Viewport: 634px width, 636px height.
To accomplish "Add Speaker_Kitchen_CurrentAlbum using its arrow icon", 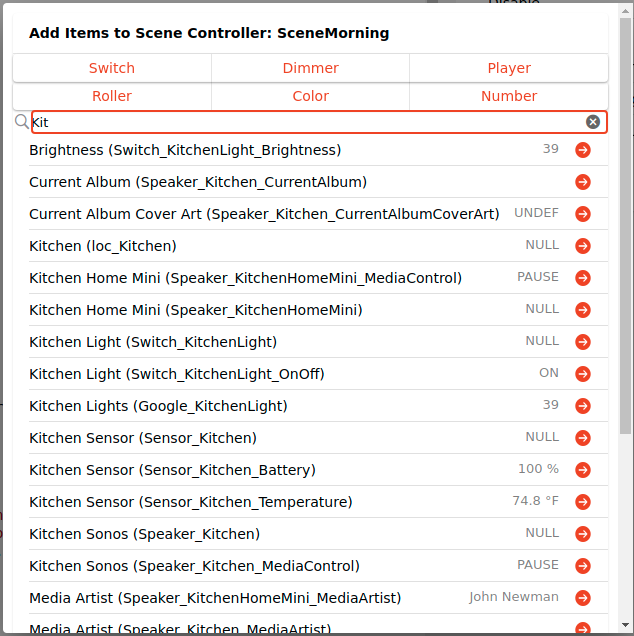I will pyautogui.click(x=583, y=182).
